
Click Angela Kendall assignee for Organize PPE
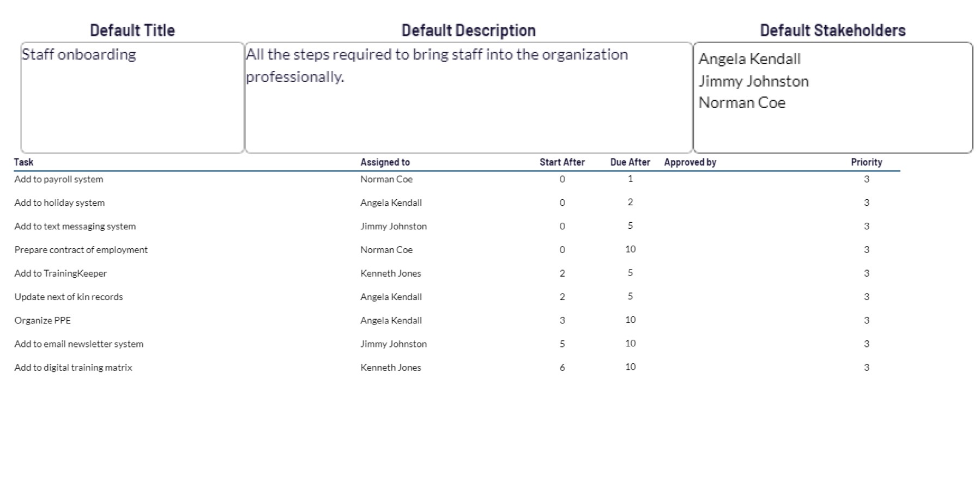click(391, 320)
